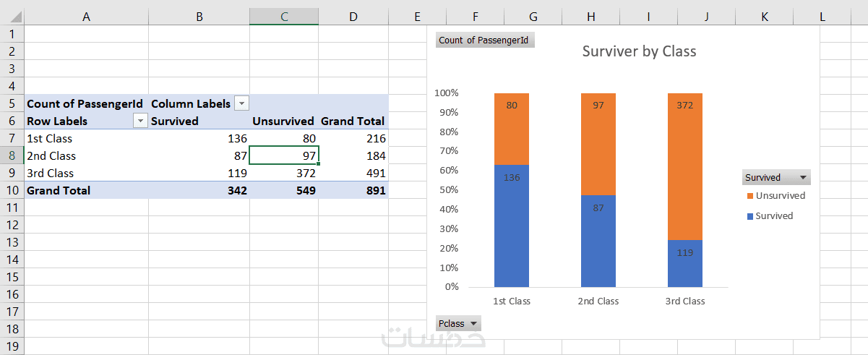Select column D header

[353, 17]
